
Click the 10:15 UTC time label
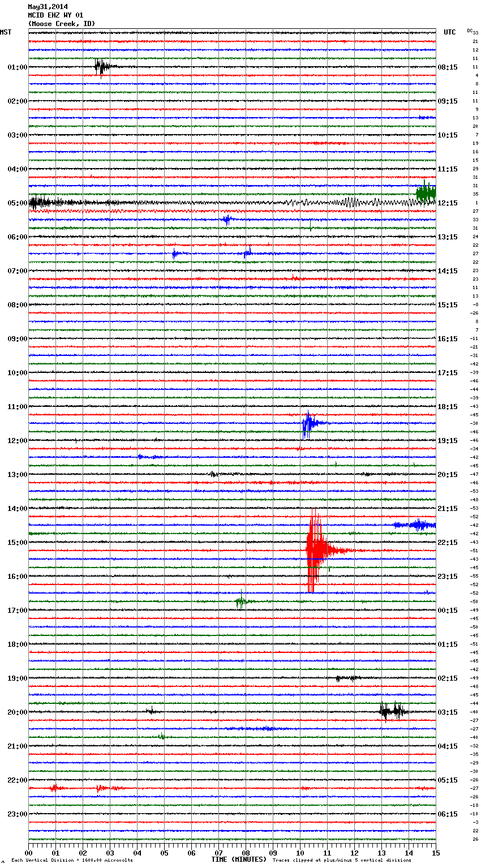click(448, 135)
